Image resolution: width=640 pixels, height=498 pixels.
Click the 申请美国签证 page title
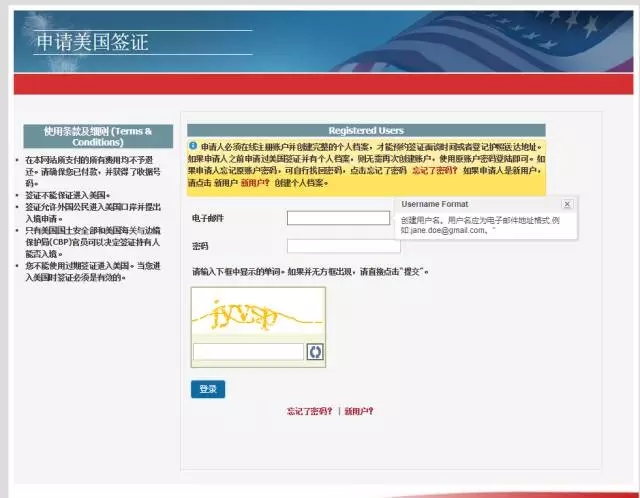(92, 42)
